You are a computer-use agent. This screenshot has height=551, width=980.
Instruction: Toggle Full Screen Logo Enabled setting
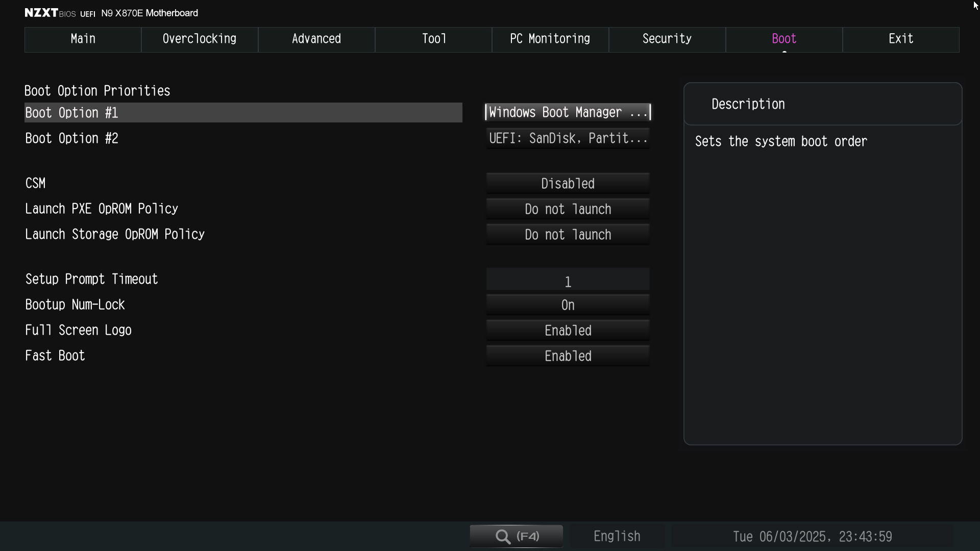pyautogui.click(x=568, y=331)
